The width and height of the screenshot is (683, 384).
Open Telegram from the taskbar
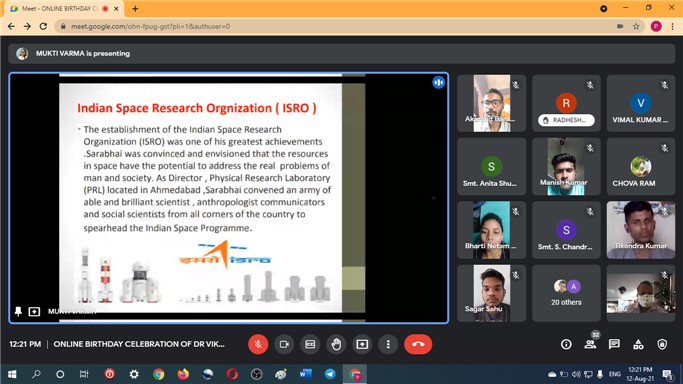(x=330, y=374)
